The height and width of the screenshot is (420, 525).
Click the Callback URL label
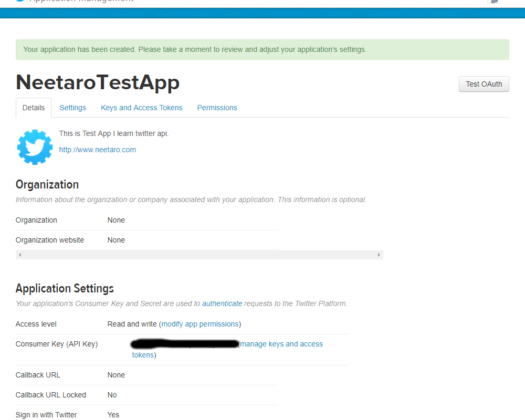pos(38,375)
